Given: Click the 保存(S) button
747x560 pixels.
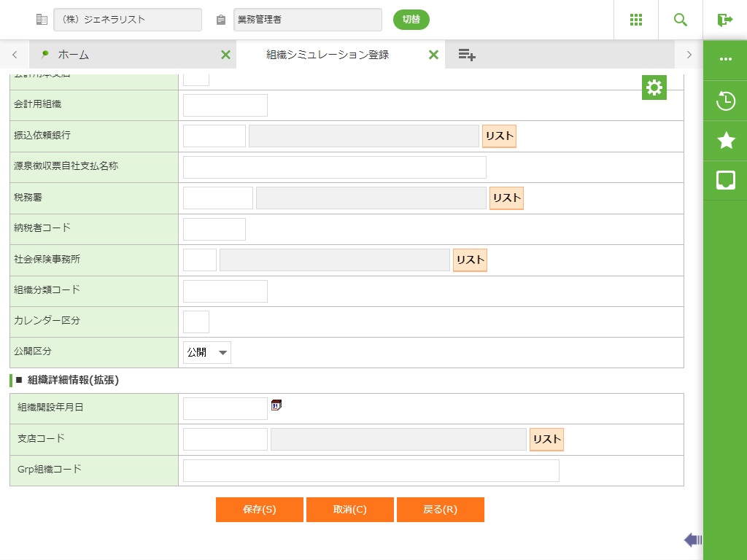Looking at the screenshot, I should (259, 510).
